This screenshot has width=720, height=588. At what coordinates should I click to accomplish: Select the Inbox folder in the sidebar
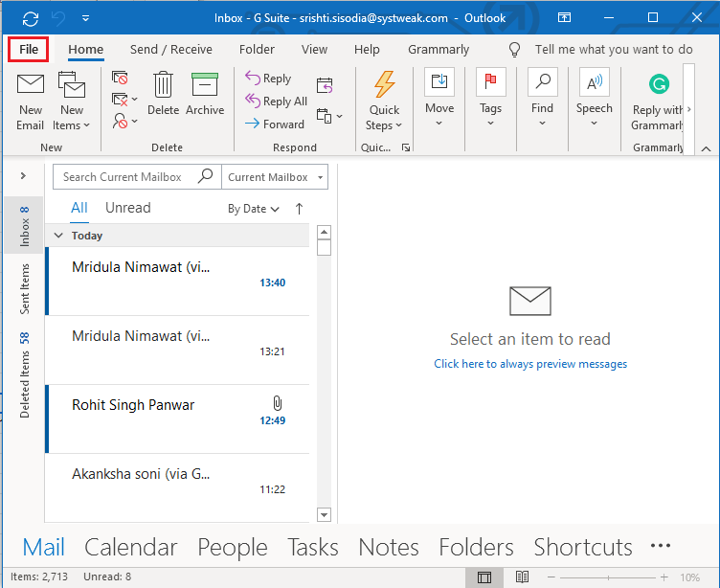coord(24,226)
